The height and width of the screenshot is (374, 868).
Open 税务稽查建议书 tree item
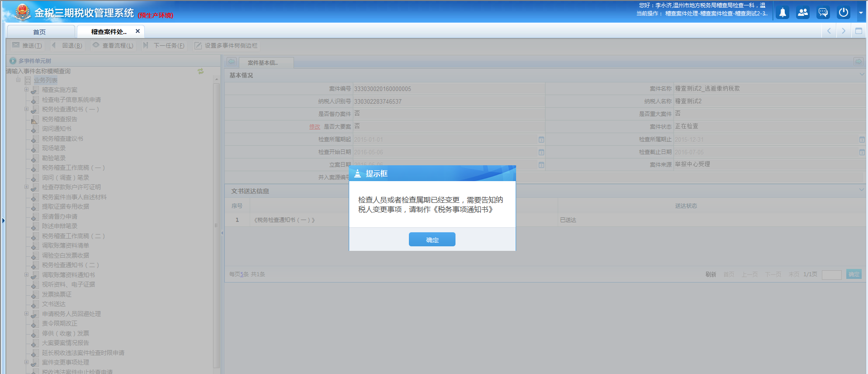point(62,139)
